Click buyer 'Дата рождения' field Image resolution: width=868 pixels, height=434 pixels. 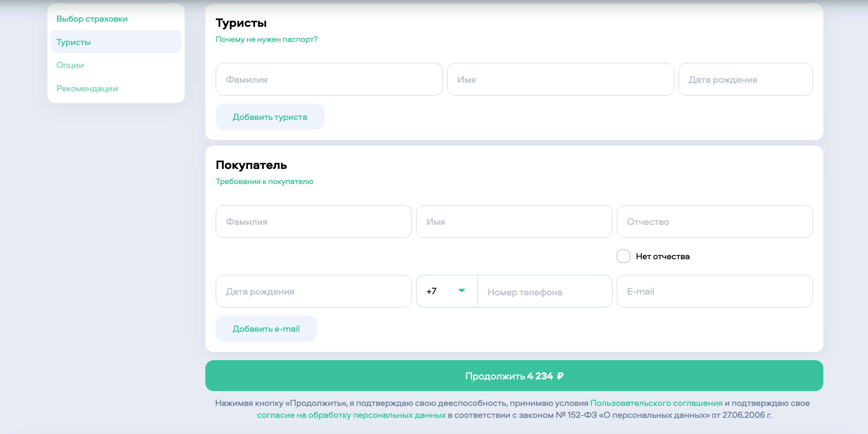tap(313, 292)
